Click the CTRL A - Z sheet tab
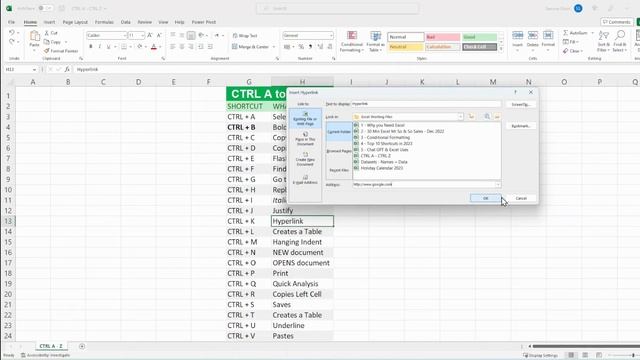 point(51,346)
